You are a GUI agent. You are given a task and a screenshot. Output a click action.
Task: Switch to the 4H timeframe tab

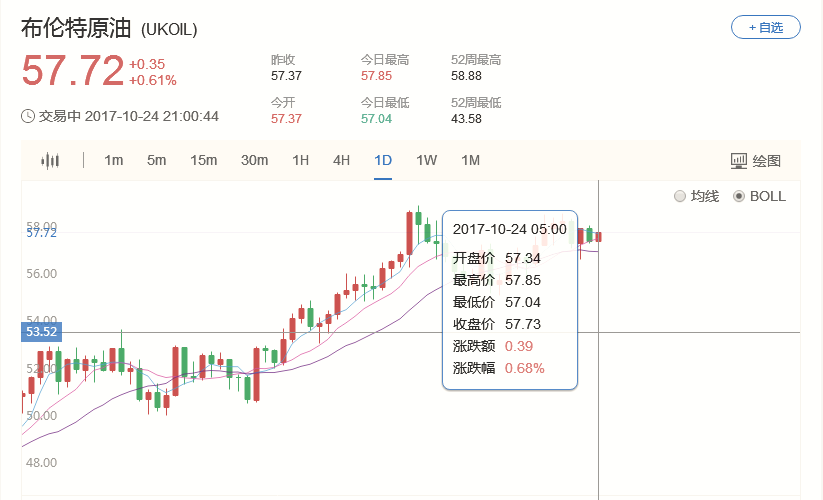click(342, 160)
